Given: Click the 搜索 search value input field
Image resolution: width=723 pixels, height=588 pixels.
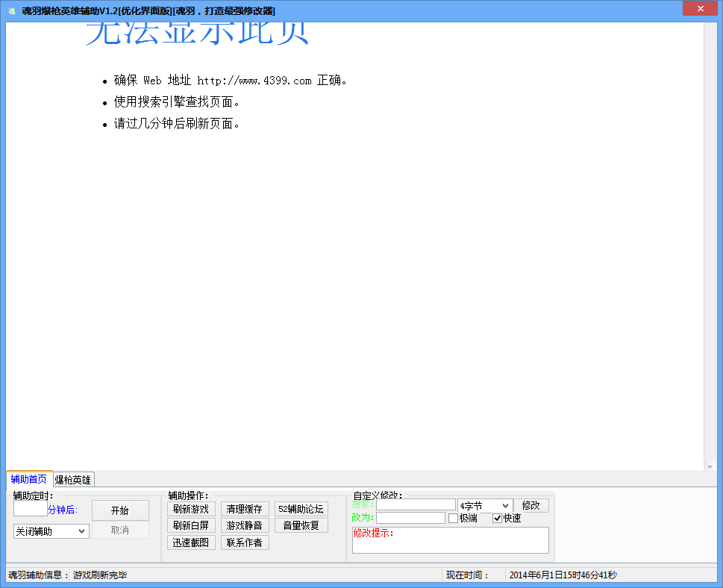Looking at the screenshot, I should 416,505.
